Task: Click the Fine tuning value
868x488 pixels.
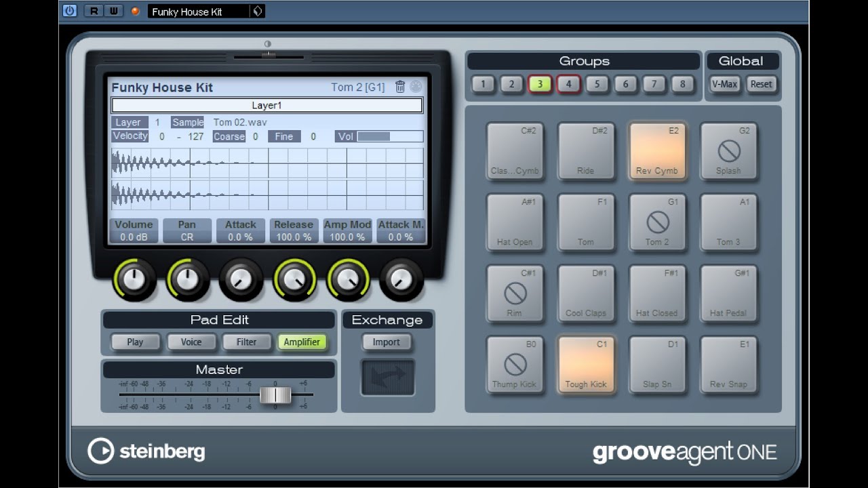Action: pos(313,137)
